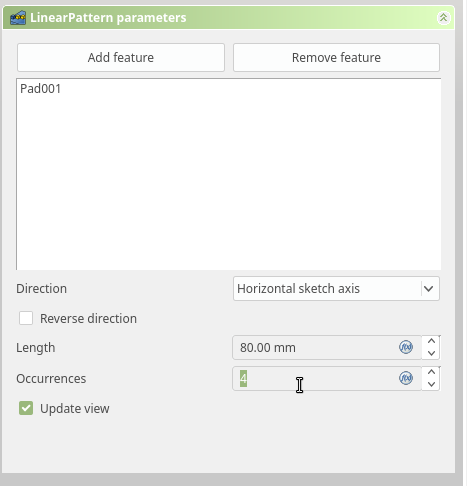Screen dimensions: 467x486
Task: Click the Direction combo box arrow
Action: coord(429,289)
